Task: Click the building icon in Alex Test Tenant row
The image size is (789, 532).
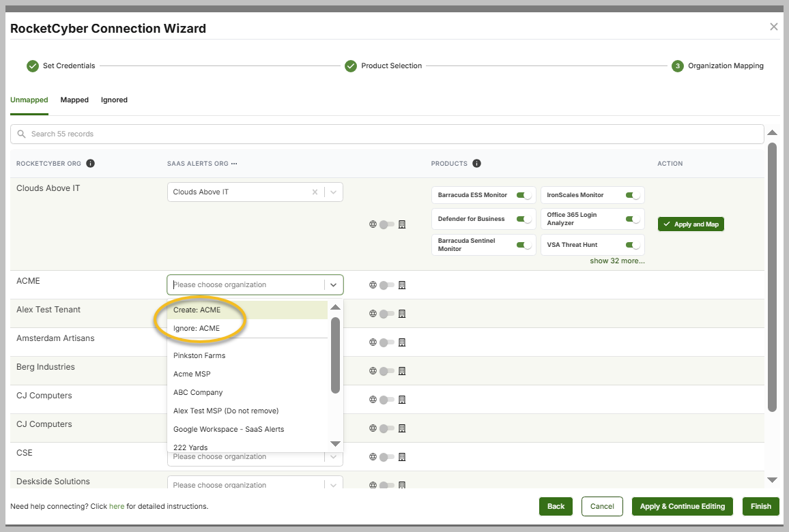Action: pyautogui.click(x=402, y=314)
